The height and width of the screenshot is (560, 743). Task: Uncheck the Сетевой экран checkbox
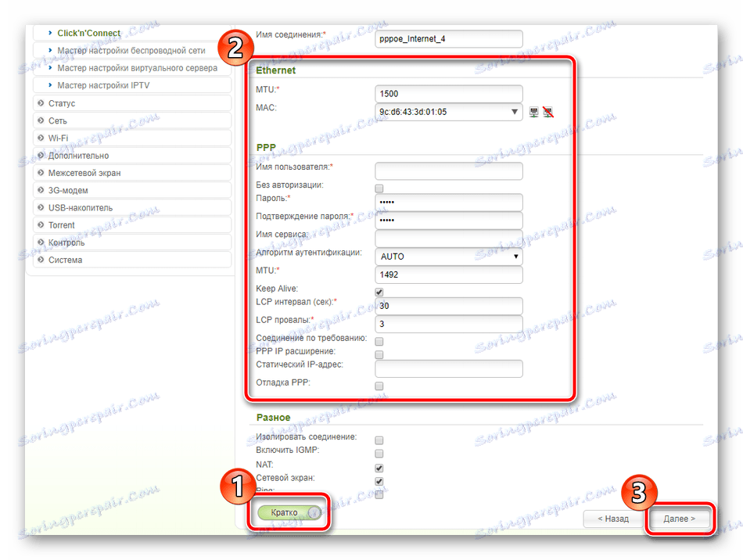[x=379, y=481]
